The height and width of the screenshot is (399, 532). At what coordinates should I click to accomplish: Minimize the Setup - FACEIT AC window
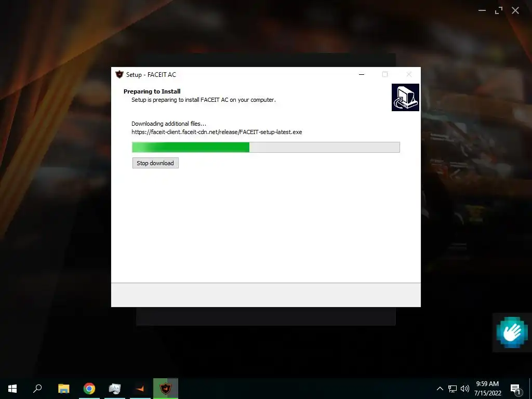(362, 74)
